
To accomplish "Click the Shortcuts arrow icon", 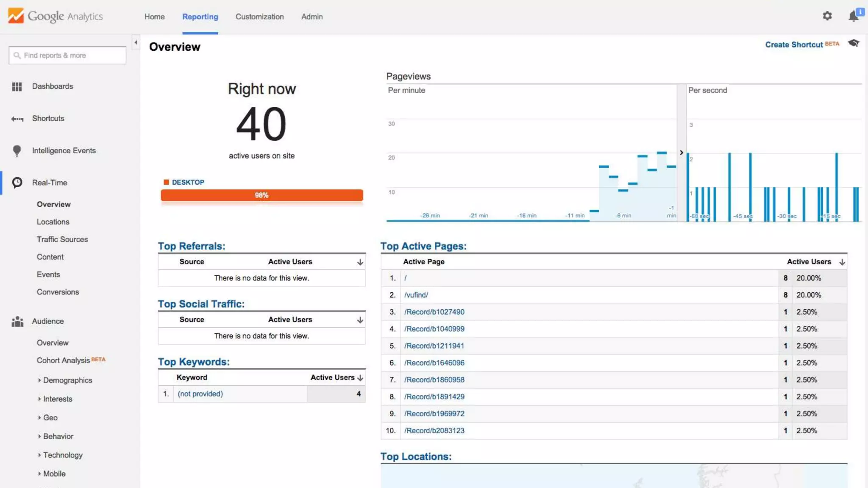I will coord(17,119).
